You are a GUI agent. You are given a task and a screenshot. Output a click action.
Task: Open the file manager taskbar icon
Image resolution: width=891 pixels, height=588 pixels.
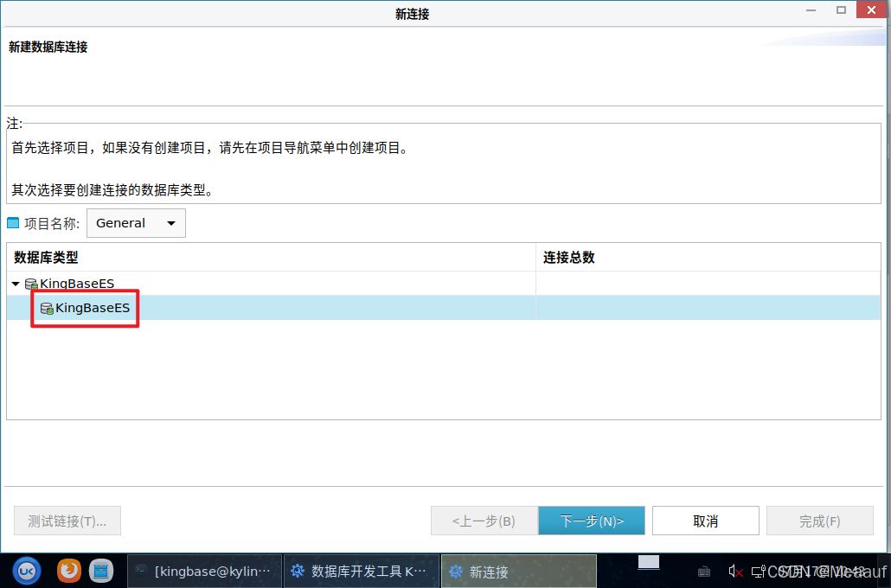tap(101, 571)
